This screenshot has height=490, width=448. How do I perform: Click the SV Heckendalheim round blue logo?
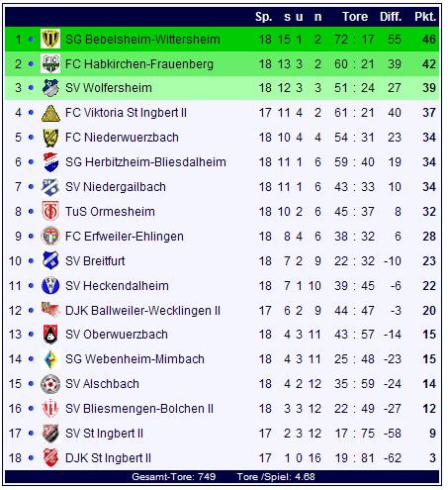pos(50,285)
